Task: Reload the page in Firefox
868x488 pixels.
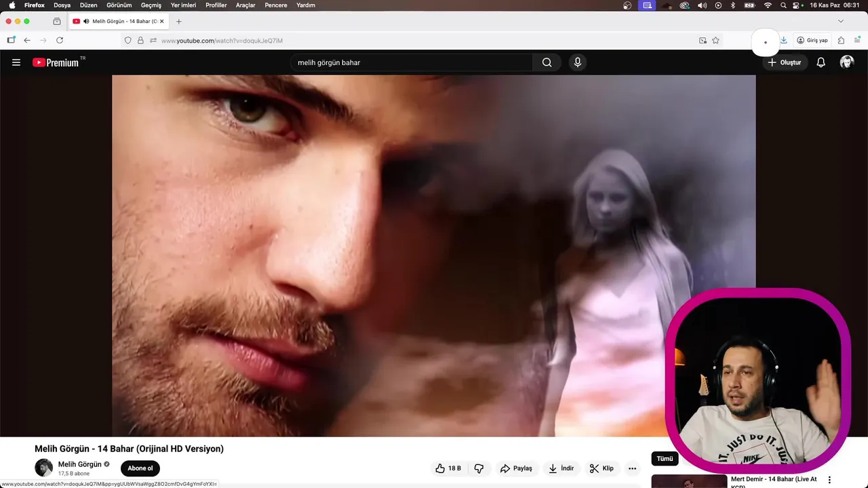Action: [60, 41]
